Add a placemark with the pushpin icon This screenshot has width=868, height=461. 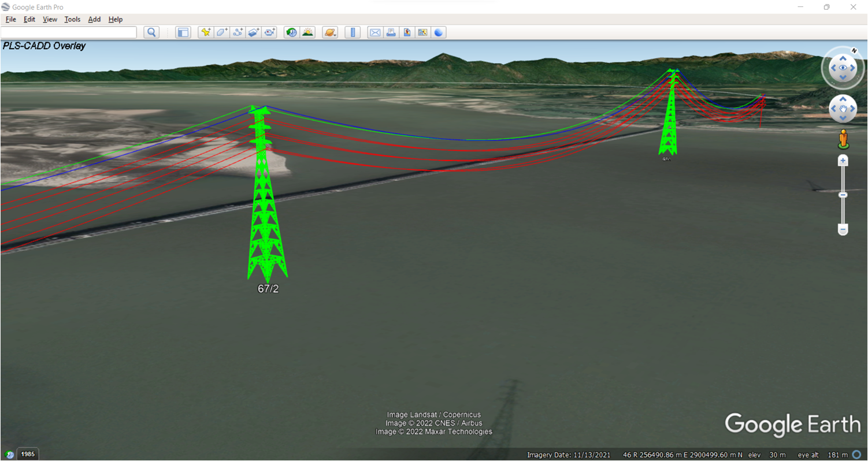(x=205, y=32)
